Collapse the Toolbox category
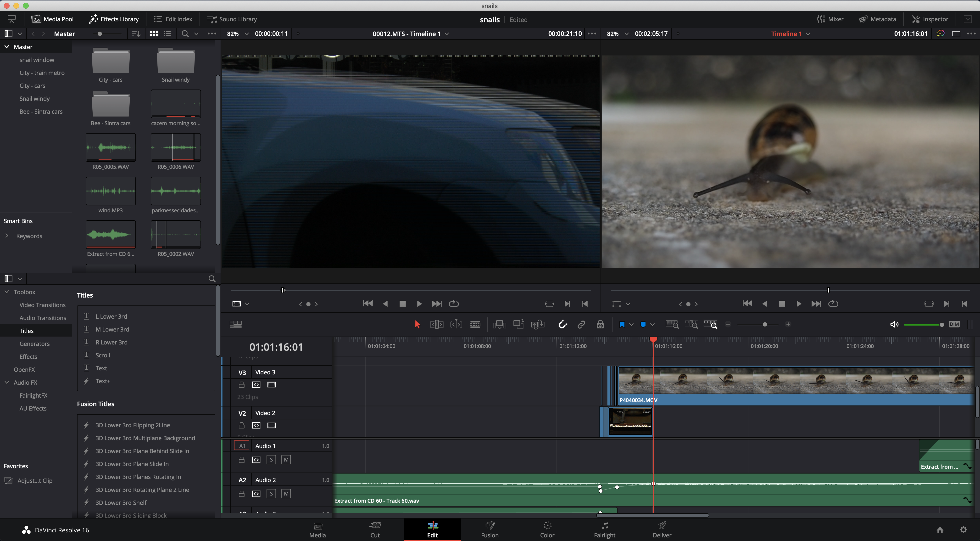The height and width of the screenshot is (541, 980). (7, 292)
